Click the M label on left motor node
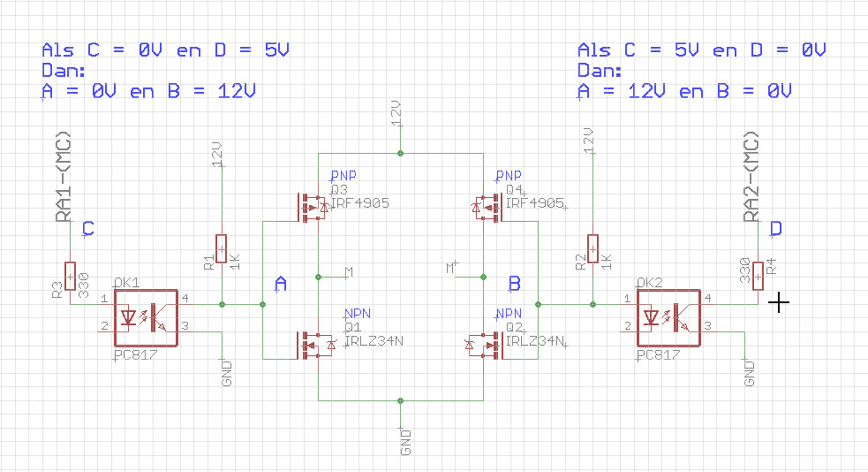The image size is (868, 472). click(349, 272)
